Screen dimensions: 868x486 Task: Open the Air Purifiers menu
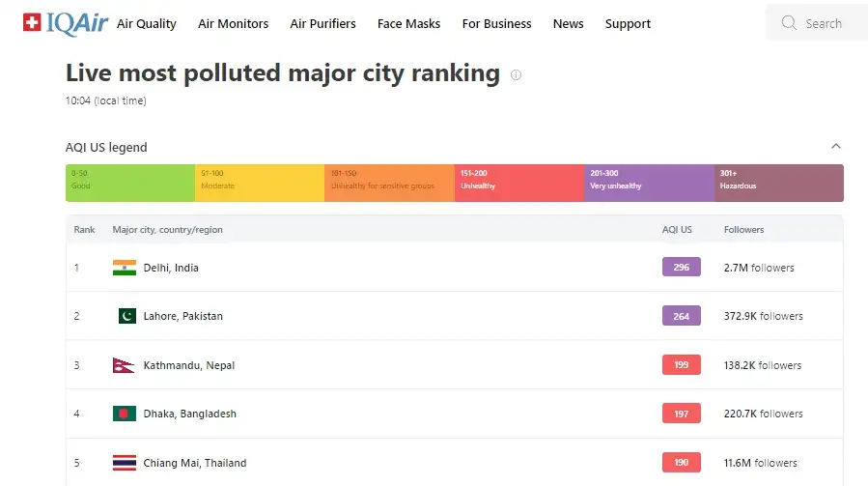322,23
